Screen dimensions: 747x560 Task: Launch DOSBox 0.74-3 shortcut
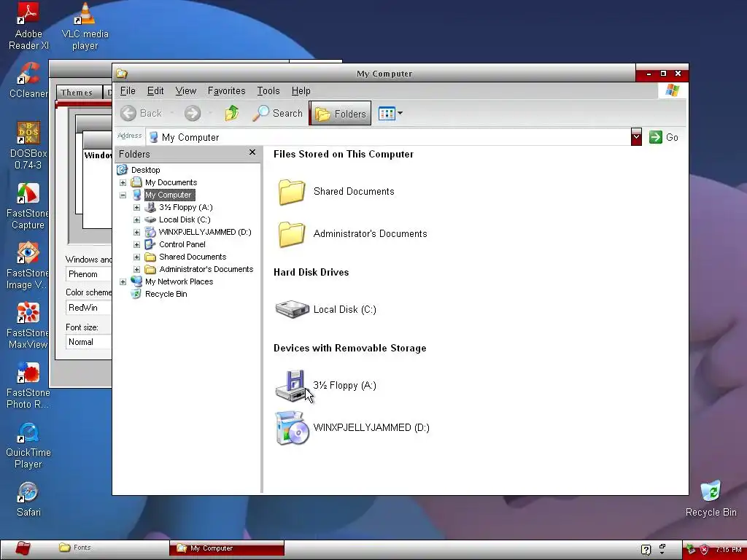[x=28, y=146]
